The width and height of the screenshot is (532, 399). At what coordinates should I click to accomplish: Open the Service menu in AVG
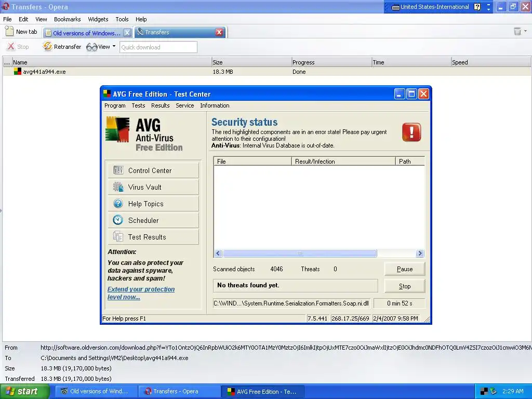pos(185,105)
